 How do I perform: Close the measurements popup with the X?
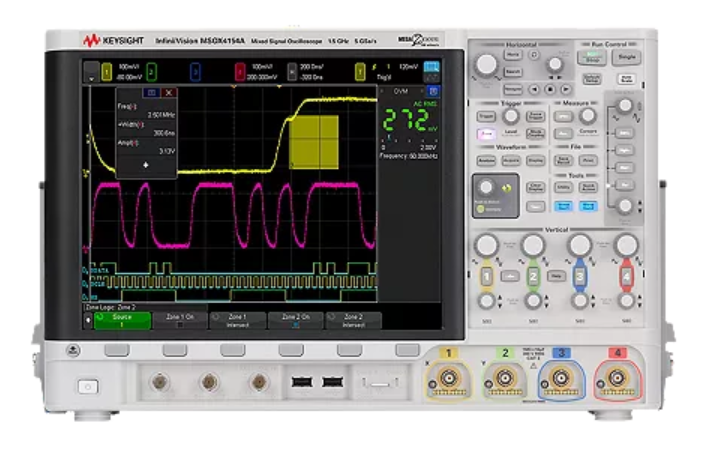click(x=169, y=93)
